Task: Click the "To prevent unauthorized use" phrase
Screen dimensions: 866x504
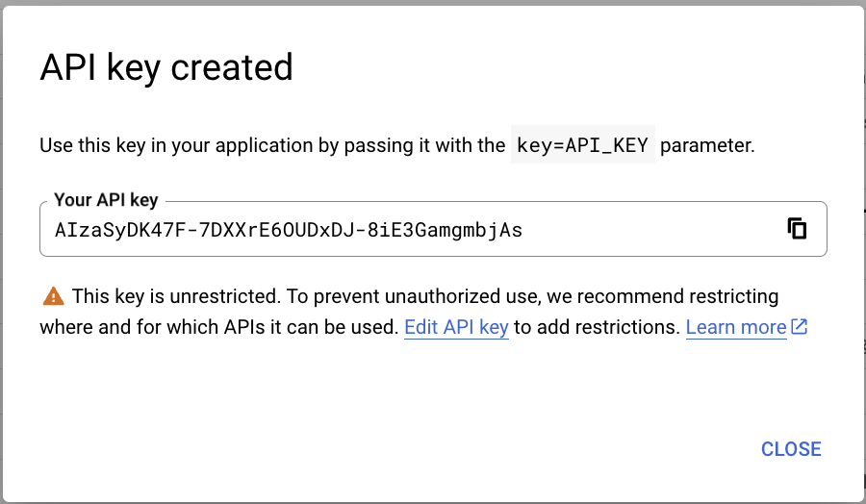Action: click(412, 296)
